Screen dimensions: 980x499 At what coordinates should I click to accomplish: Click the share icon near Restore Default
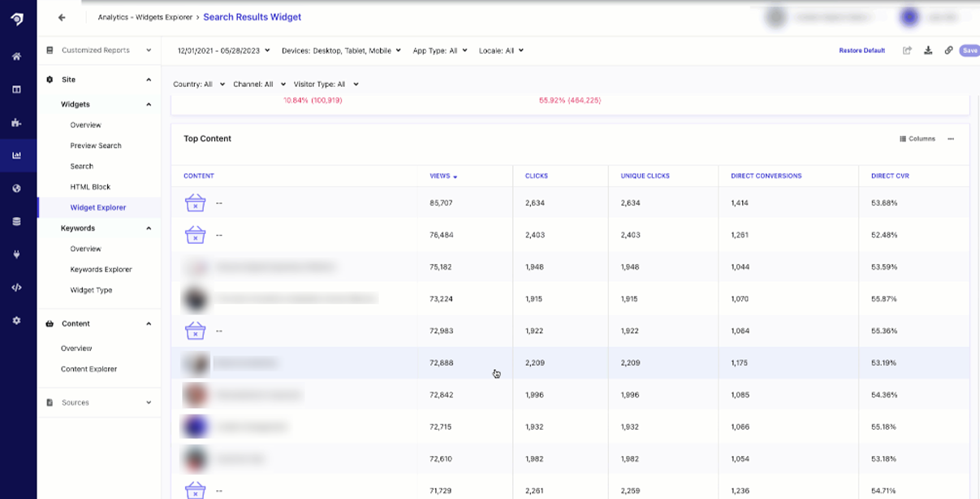(907, 50)
